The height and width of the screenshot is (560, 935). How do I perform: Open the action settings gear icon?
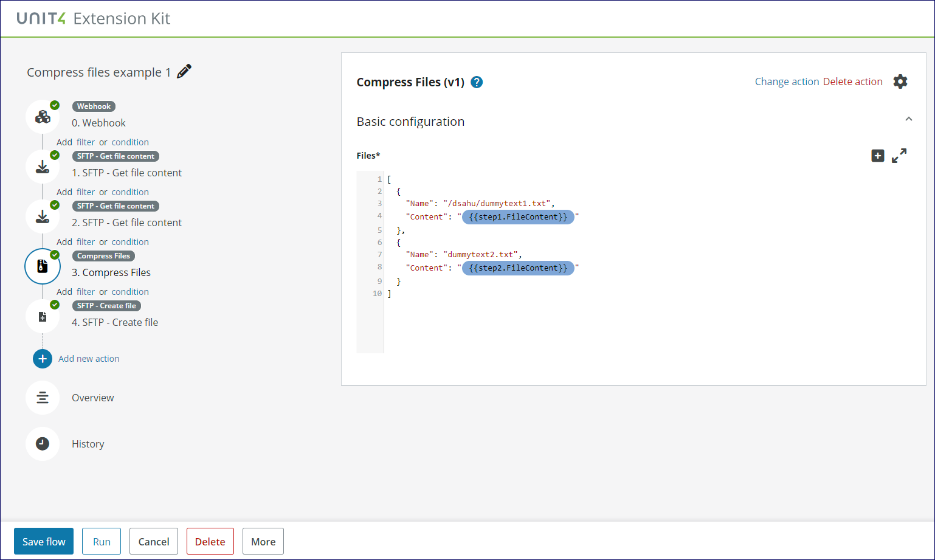pos(900,81)
